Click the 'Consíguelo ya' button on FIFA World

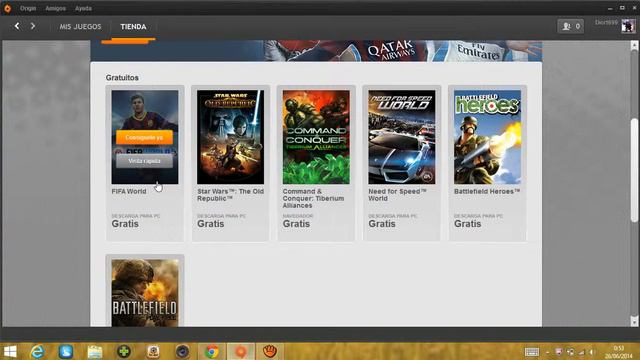point(144,138)
